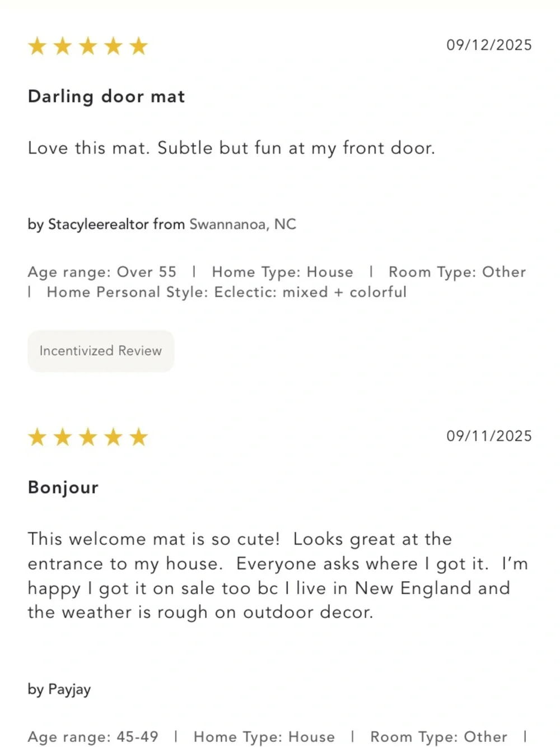Screen dimensions: 560x747
Task: Click first star of the Bonjour review
Action: (x=38, y=437)
